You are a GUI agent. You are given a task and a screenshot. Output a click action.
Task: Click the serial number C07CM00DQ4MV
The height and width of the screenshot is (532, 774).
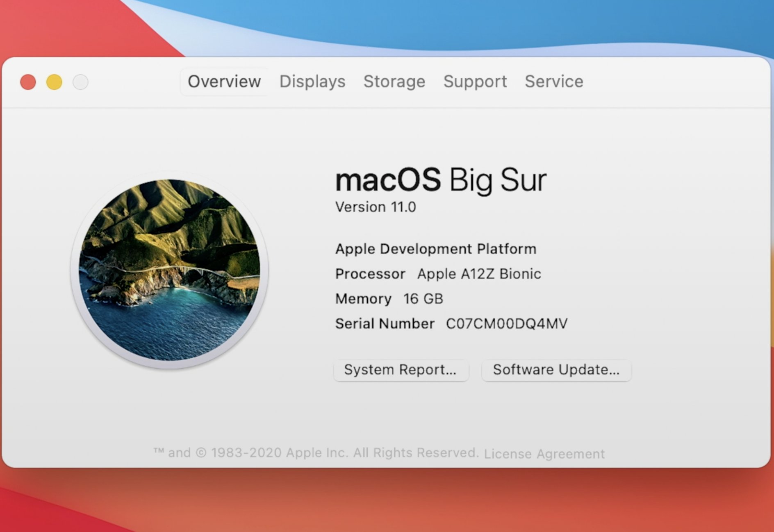click(507, 324)
